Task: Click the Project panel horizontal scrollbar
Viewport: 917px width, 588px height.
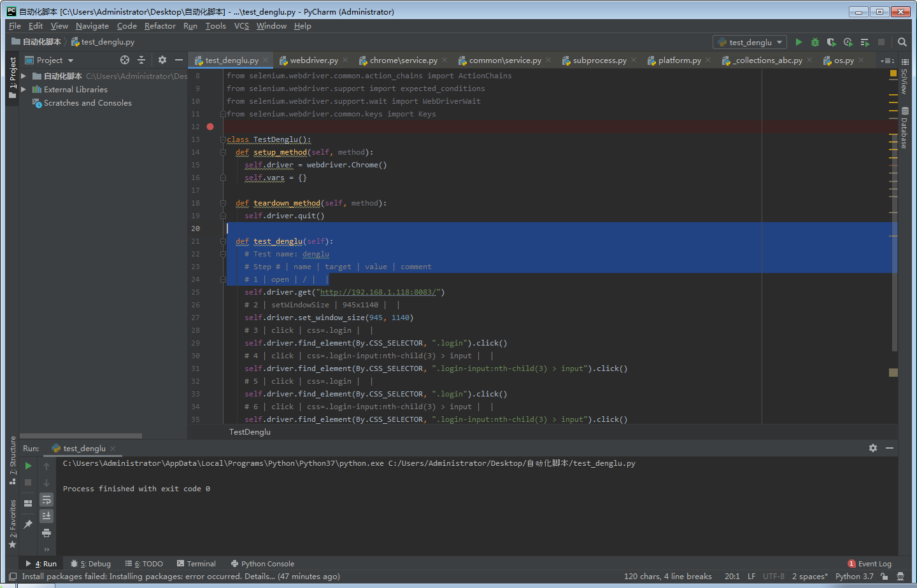Action: 81,436
